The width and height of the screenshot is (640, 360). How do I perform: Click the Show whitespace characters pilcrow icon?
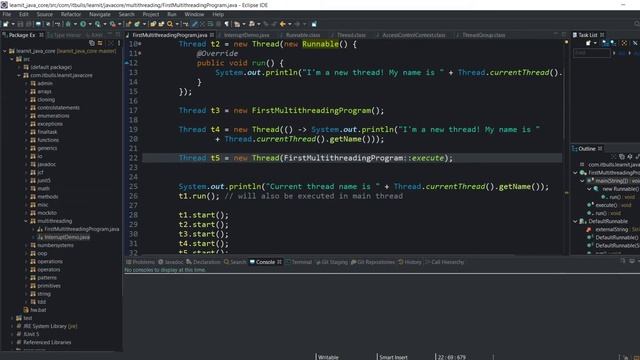click(227, 24)
